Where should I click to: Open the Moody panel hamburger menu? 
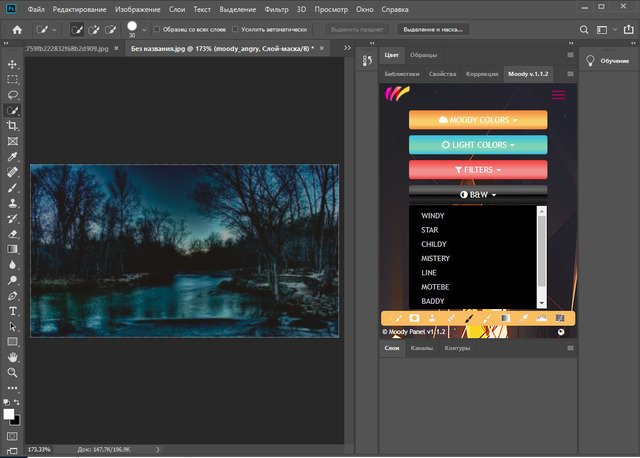[558, 95]
